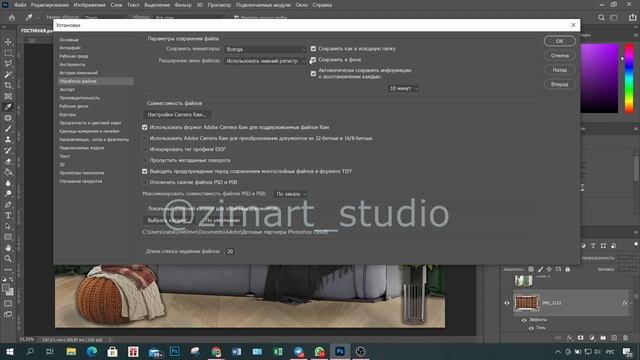Enable Camera Raw for 32-bit to 16/8-bit conversion
640x360 pixels.
[144, 138]
